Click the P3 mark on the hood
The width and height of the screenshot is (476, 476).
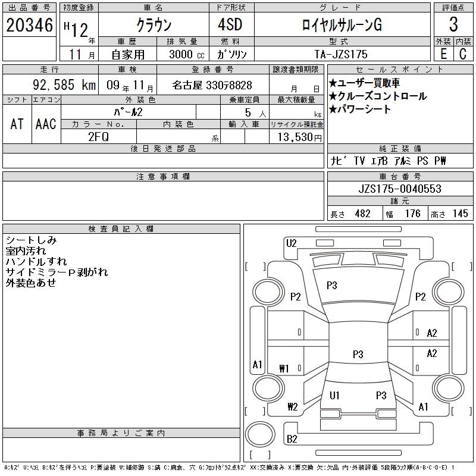[332, 286]
